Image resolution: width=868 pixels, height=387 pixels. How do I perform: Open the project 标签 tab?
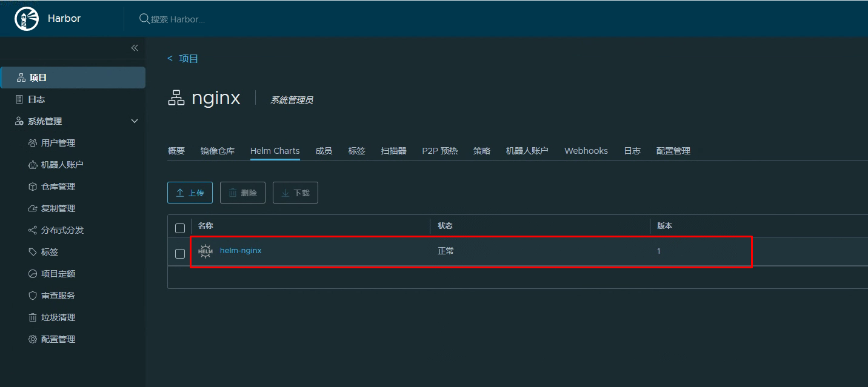coord(356,151)
